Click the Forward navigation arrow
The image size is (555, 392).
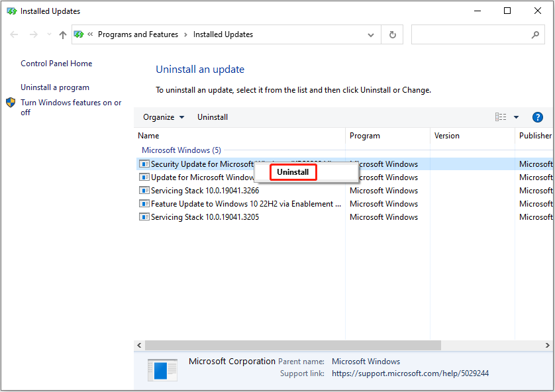click(x=34, y=35)
